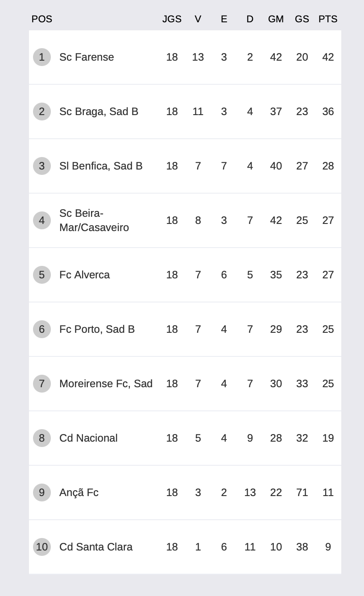Select Moreirense Fc, Sad team
Viewport: 364px width, 596px height.
pos(106,384)
